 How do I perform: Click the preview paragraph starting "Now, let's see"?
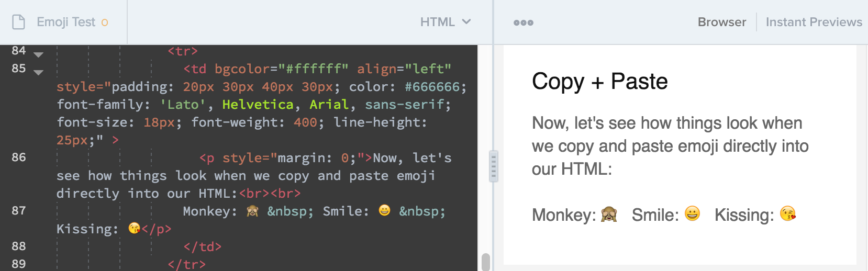click(x=670, y=146)
